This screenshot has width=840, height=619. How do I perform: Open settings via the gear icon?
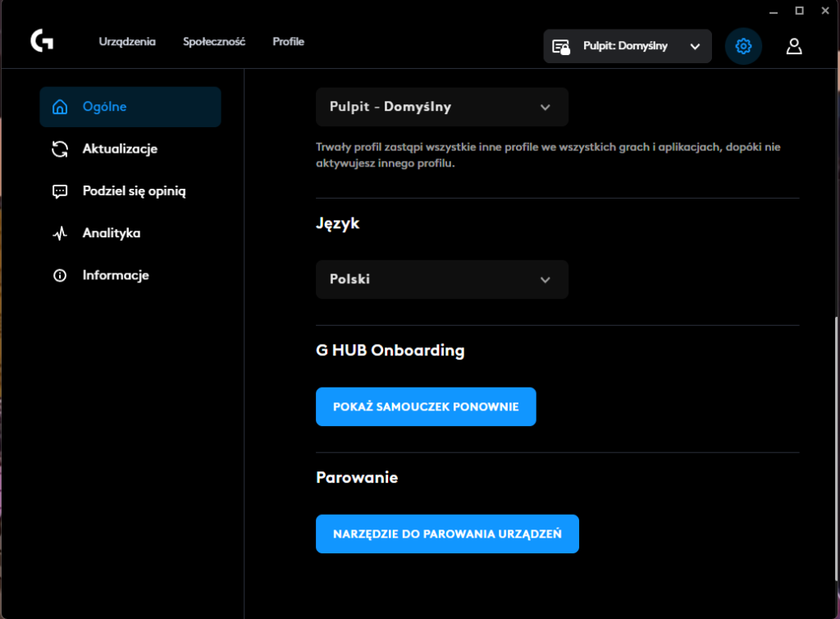[x=743, y=46]
